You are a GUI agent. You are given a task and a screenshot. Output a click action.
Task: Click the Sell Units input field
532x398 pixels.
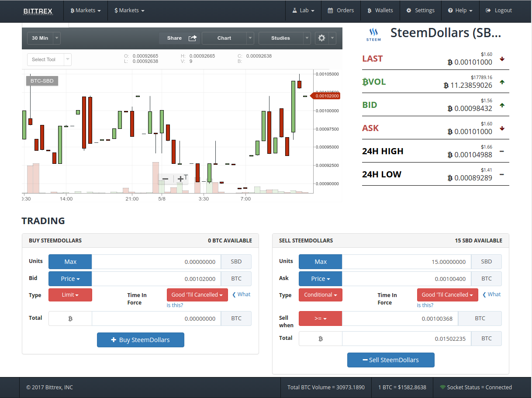(x=407, y=262)
